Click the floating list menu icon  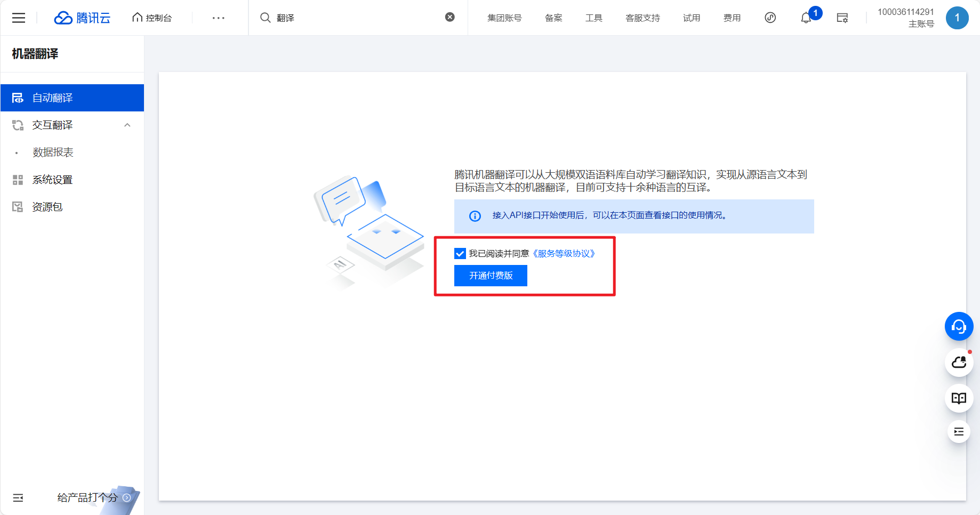coord(959,432)
